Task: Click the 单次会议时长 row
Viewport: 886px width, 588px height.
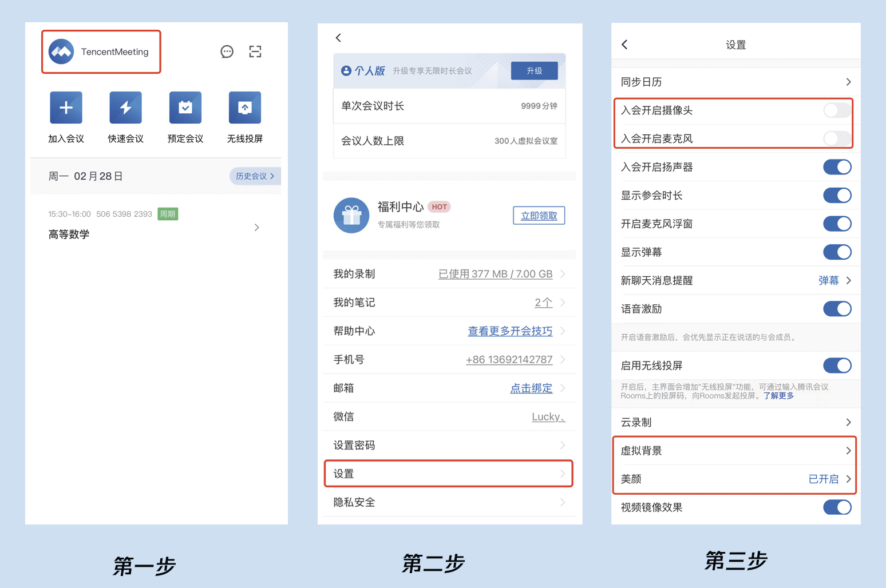Action: click(x=449, y=106)
